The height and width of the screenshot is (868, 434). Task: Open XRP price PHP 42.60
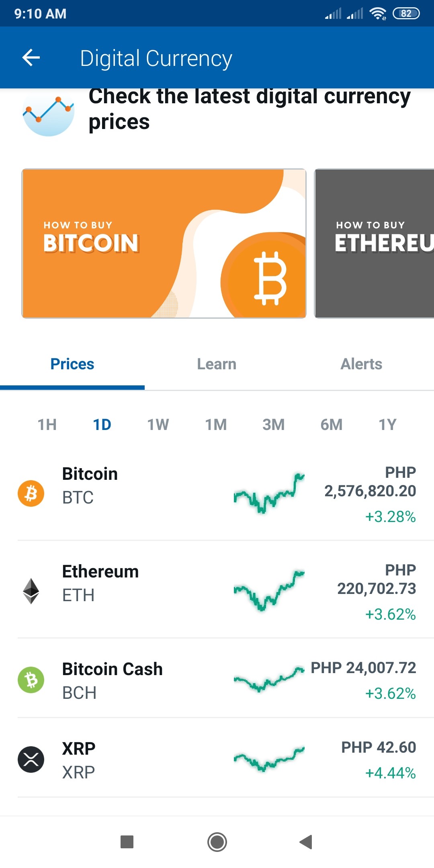pos(379,747)
